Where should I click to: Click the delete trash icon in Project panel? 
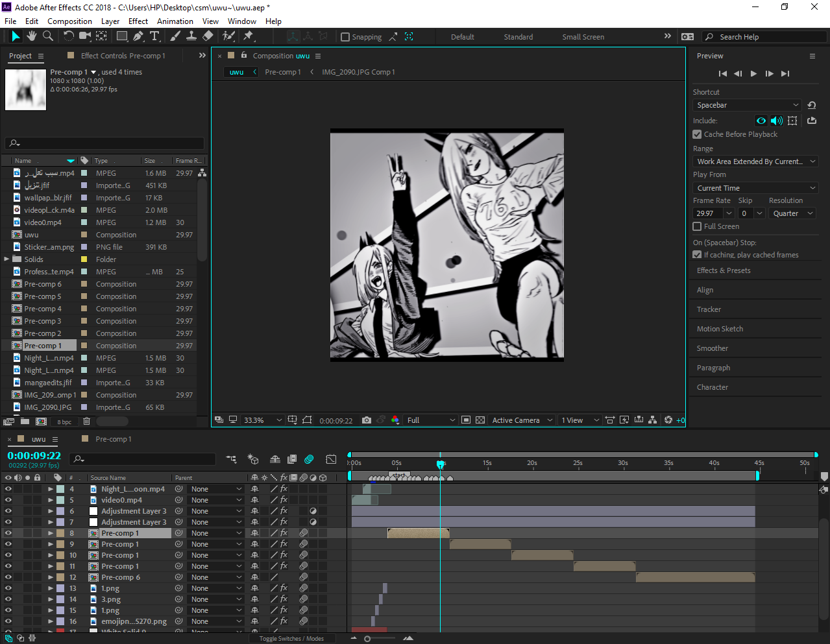coord(86,422)
